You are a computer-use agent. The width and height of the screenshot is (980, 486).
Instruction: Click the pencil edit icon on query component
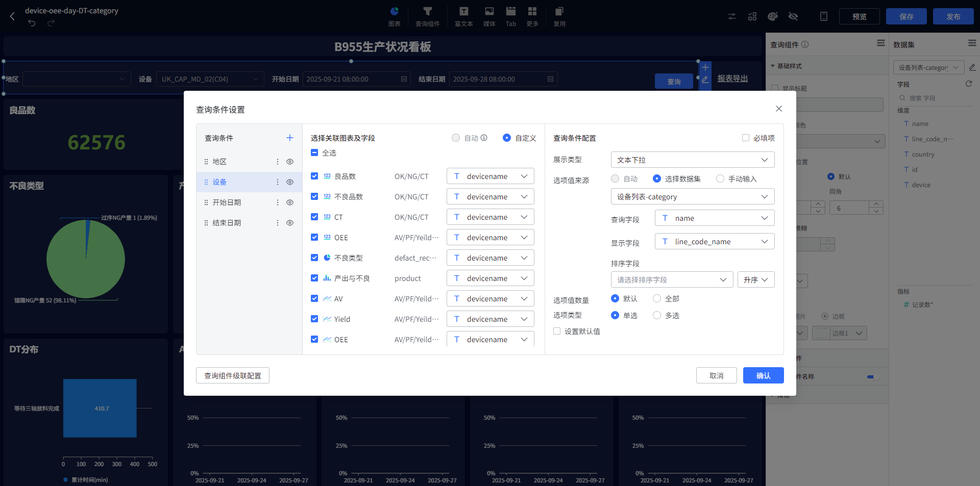click(x=705, y=80)
